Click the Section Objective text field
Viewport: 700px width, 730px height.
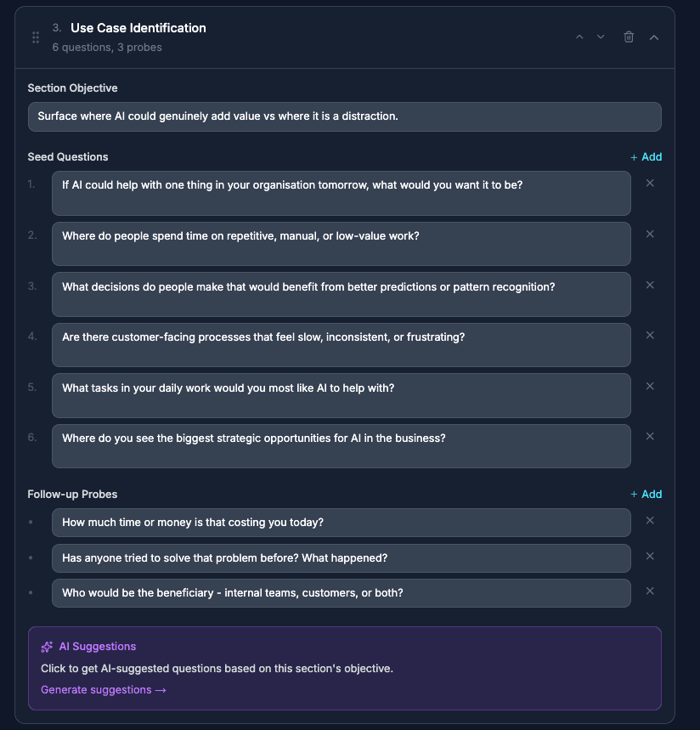click(345, 116)
